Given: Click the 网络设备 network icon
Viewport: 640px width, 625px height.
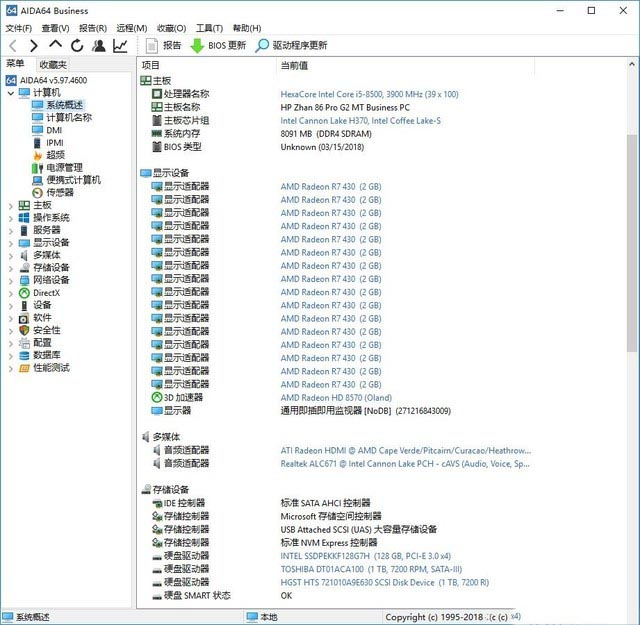Looking at the screenshot, I should pyautogui.click(x=24, y=280).
